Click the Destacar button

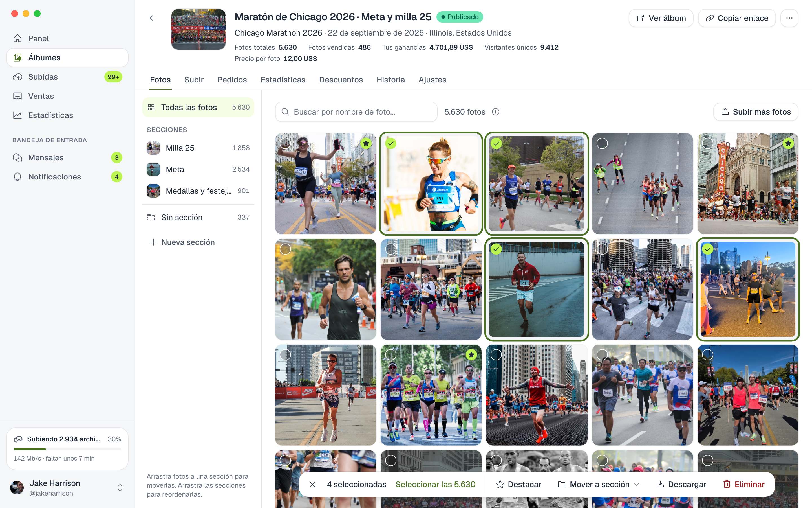pyautogui.click(x=518, y=484)
